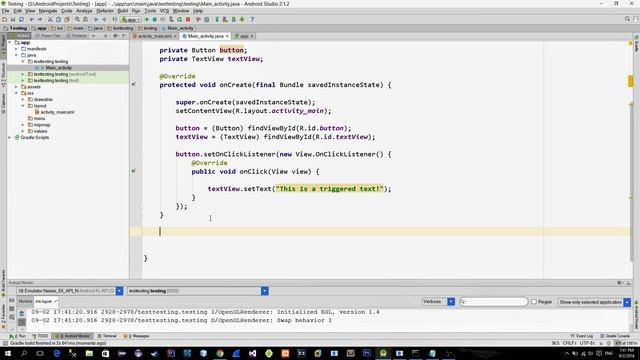
Task: Click the logcat trash clear icon
Action: 22,313
